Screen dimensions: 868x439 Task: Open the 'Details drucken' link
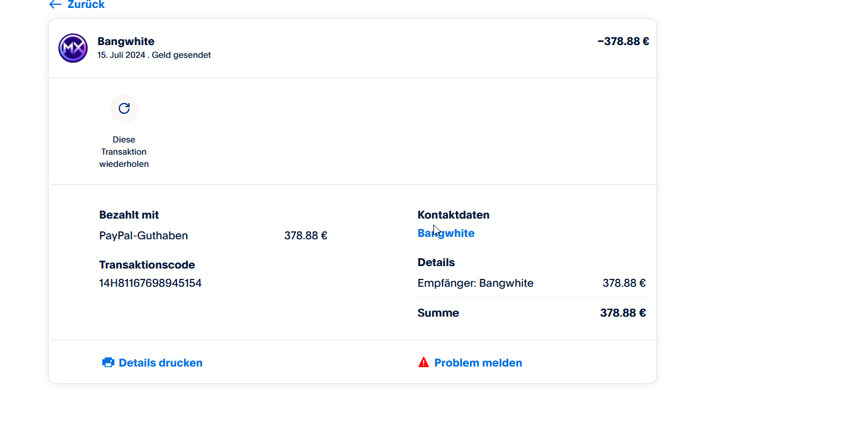(161, 363)
